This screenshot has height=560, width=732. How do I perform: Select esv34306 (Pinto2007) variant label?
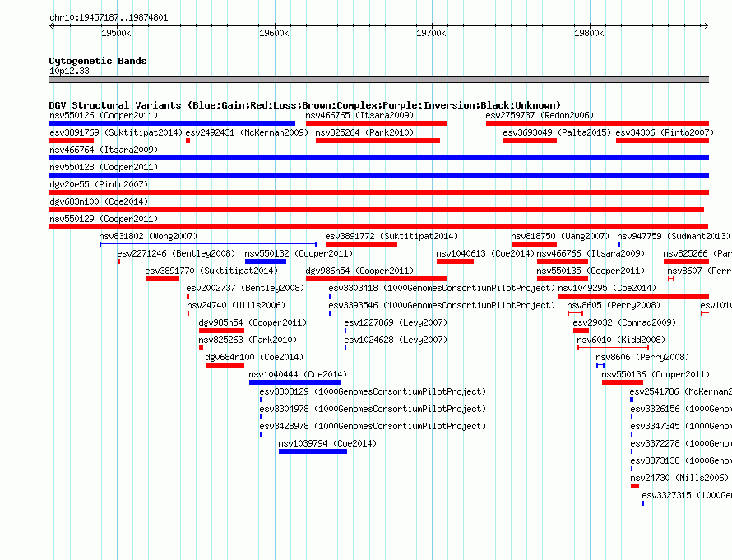[x=665, y=132]
